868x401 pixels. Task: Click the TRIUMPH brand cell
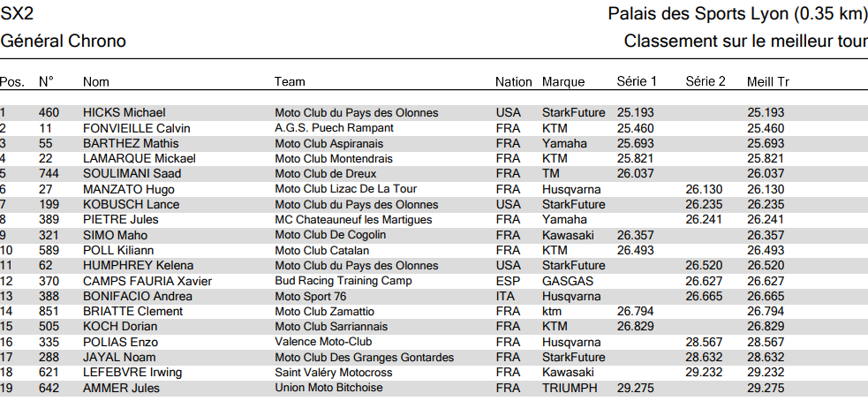pos(570,388)
